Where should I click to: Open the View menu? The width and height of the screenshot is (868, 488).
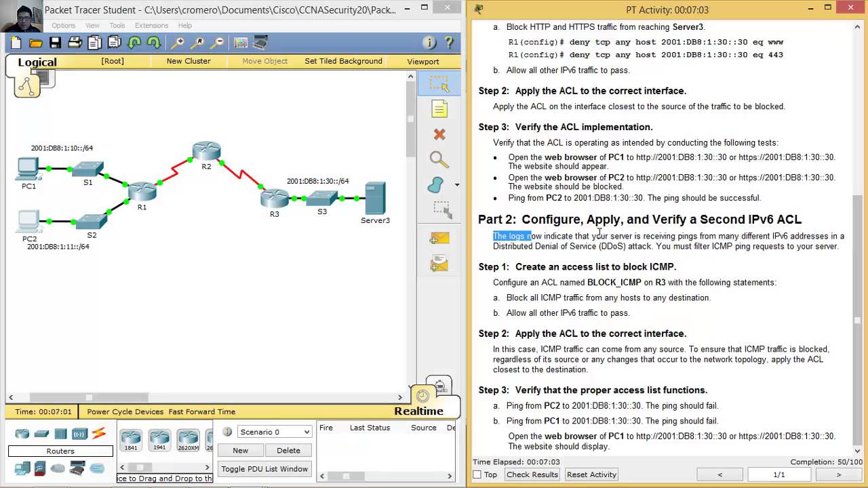click(x=92, y=26)
